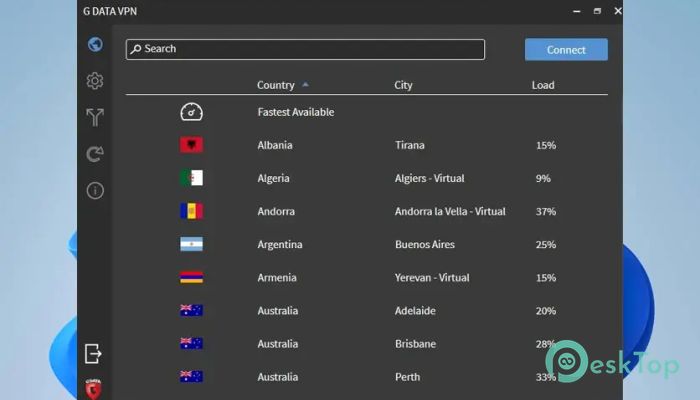Click the Fastest Available speedometer icon
The height and width of the screenshot is (400, 700).
click(192, 112)
